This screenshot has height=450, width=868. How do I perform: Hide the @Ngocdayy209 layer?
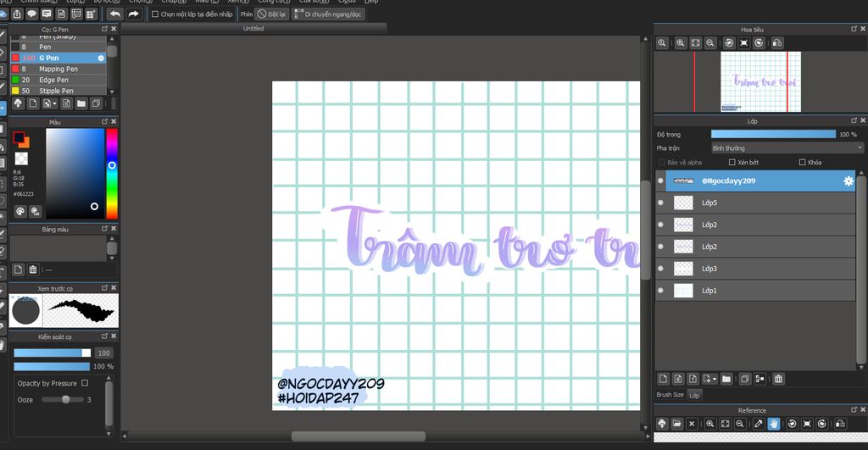[660, 181]
